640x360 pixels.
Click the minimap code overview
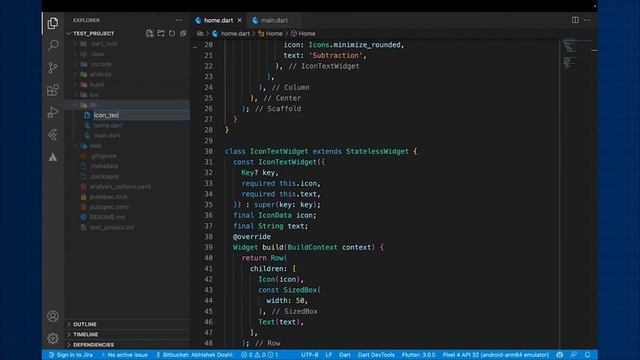pyautogui.click(x=575, y=53)
